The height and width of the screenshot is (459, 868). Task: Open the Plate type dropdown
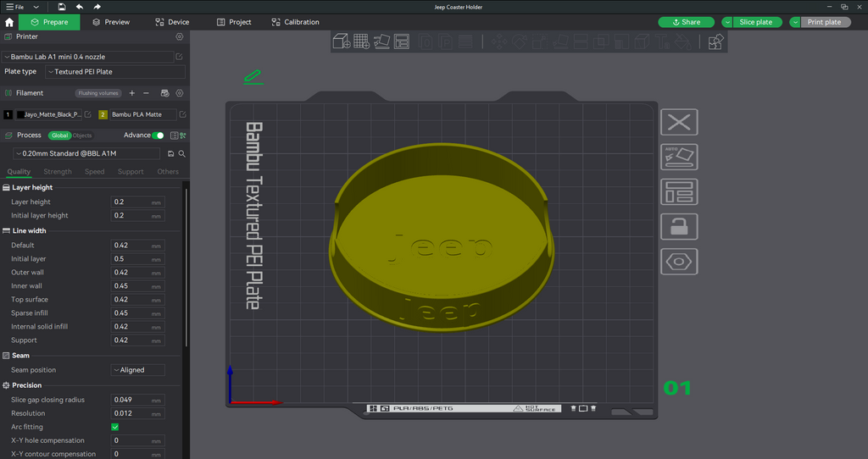click(115, 72)
